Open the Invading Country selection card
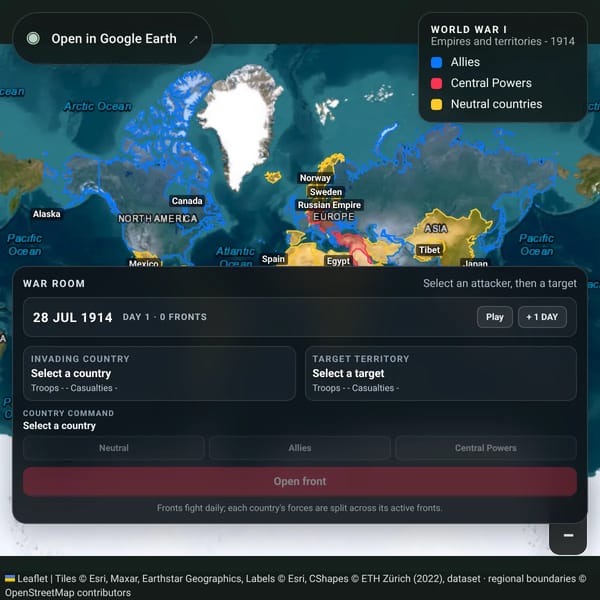This screenshot has height=600, width=600. 159,373
